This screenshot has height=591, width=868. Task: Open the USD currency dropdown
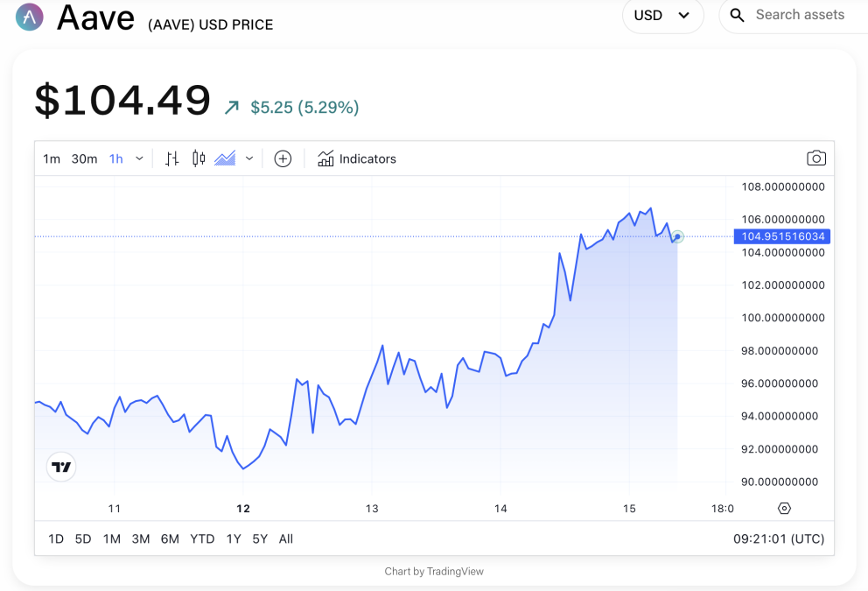pyautogui.click(x=662, y=15)
